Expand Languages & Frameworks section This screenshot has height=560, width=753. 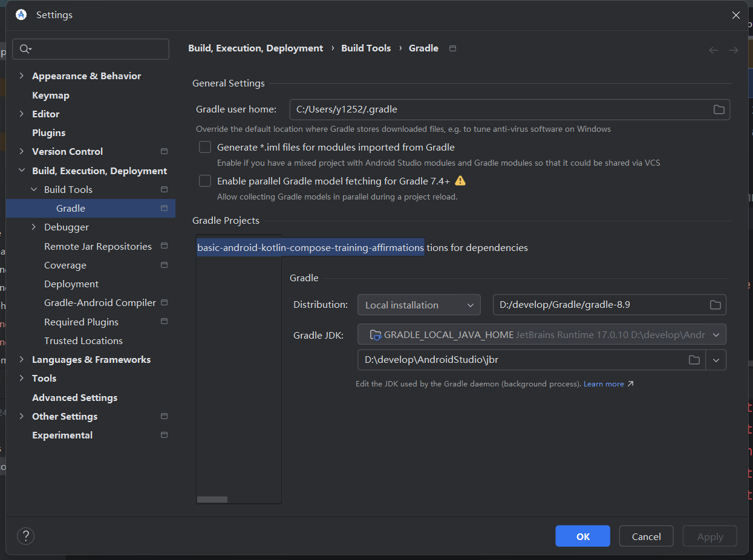(22, 359)
